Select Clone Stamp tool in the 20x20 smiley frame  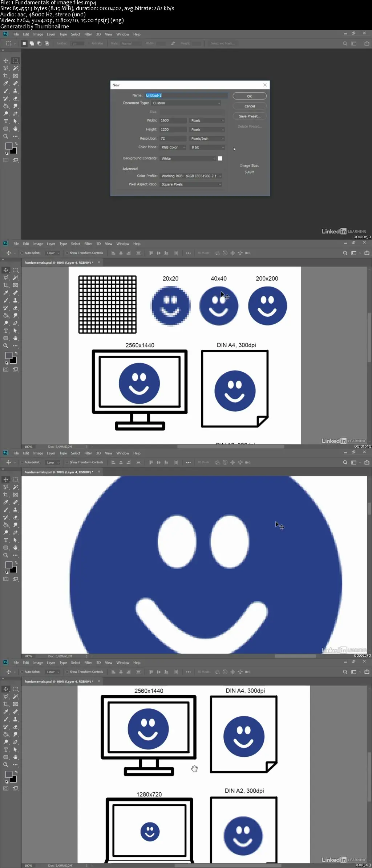coord(15,300)
